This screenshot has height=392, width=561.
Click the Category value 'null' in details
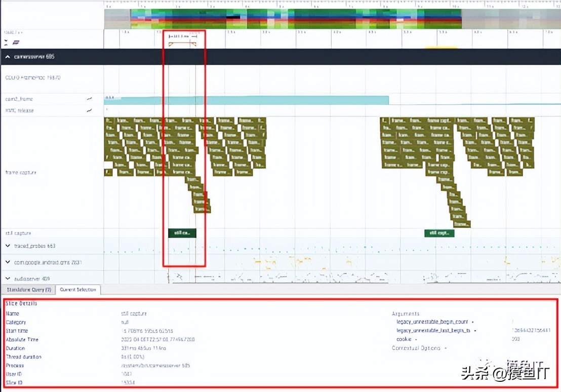pyautogui.click(x=125, y=322)
